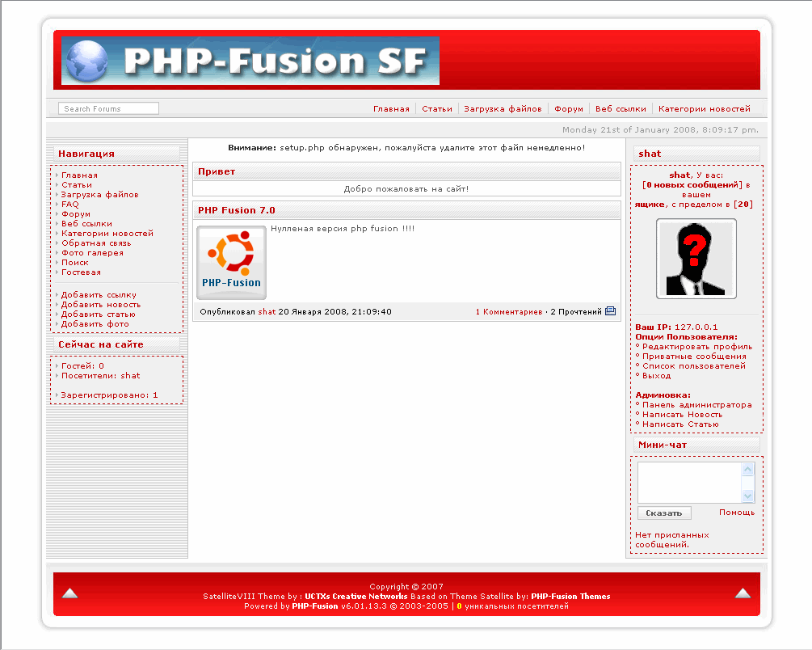812x650 pixels.
Task: Click the Выход logout link
Action: click(656, 376)
